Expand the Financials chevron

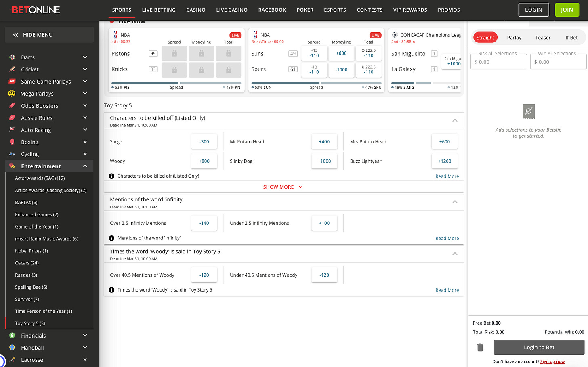(x=85, y=336)
